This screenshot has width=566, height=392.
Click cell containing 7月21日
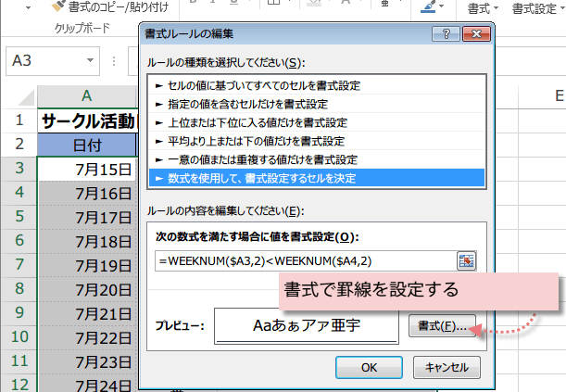pyautogui.click(x=87, y=313)
